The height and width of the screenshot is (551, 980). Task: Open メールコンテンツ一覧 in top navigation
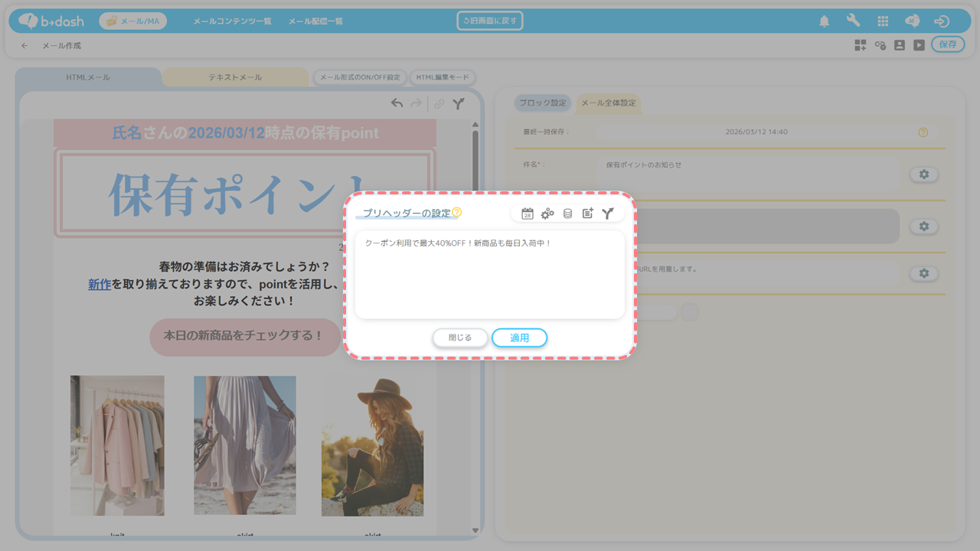tap(232, 21)
